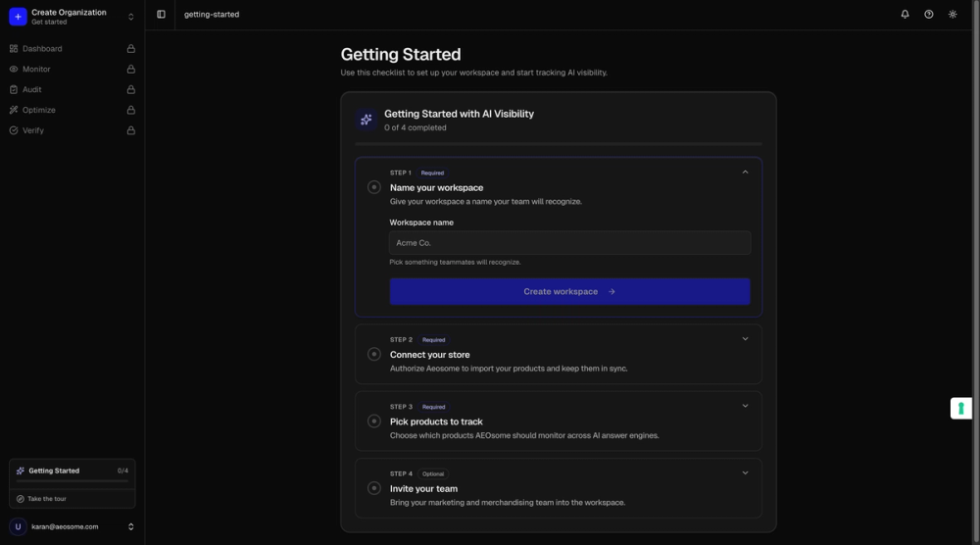The image size is (980, 545).
Task: Open the Dashboard menu item
Action: point(73,49)
